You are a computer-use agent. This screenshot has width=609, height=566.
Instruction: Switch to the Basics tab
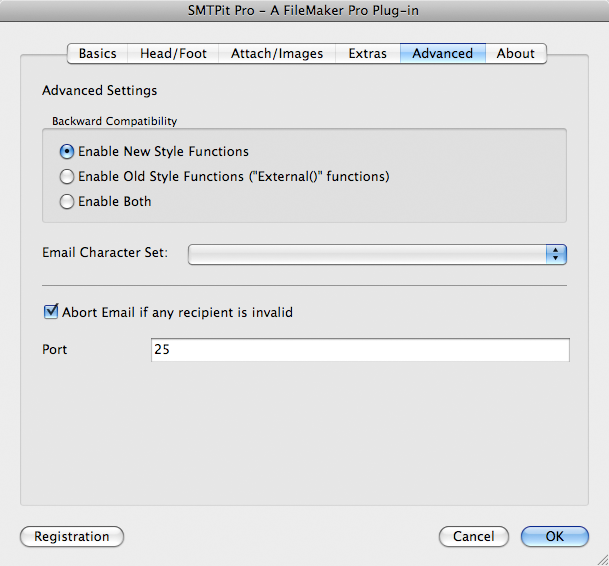point(97,53)
